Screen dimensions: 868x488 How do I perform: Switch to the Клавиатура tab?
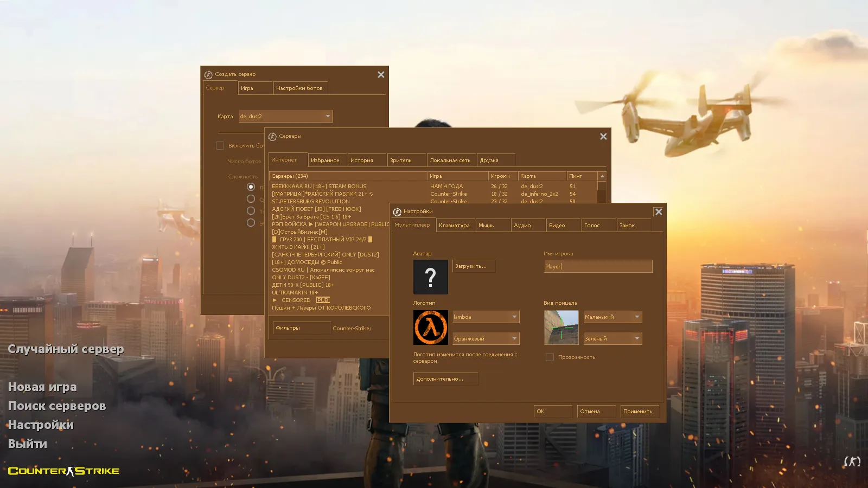point(455,225)
